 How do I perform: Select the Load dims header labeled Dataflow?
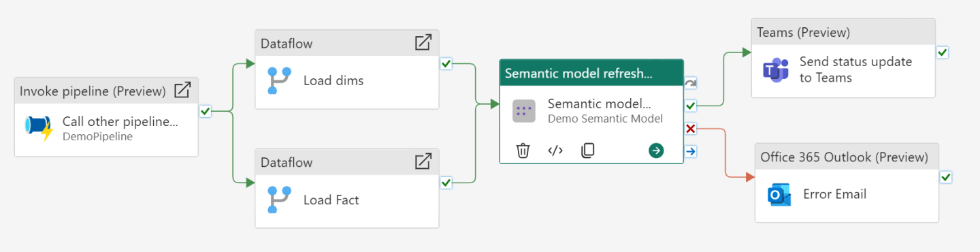click(347, 43)
